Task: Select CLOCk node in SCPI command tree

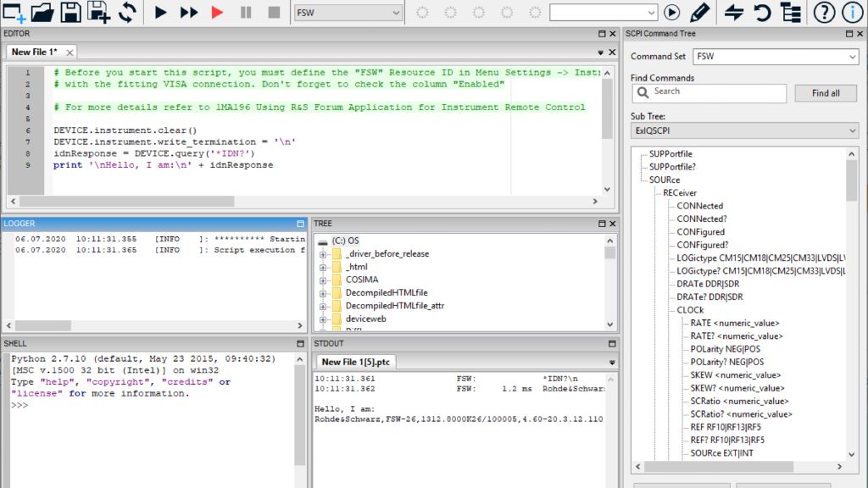Action: pos(690,310)
